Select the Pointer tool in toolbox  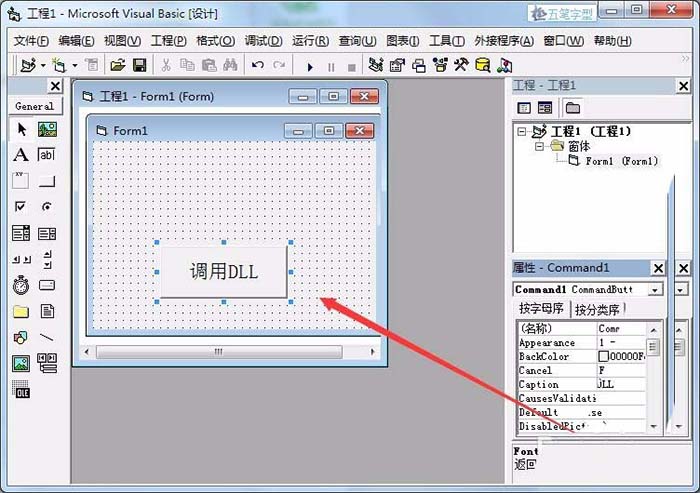pyautogui.click(x=21, y=130)
